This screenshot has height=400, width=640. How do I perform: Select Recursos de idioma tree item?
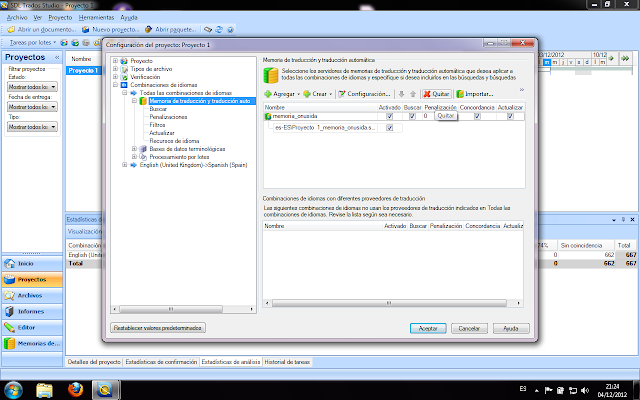tap(174, 141)
